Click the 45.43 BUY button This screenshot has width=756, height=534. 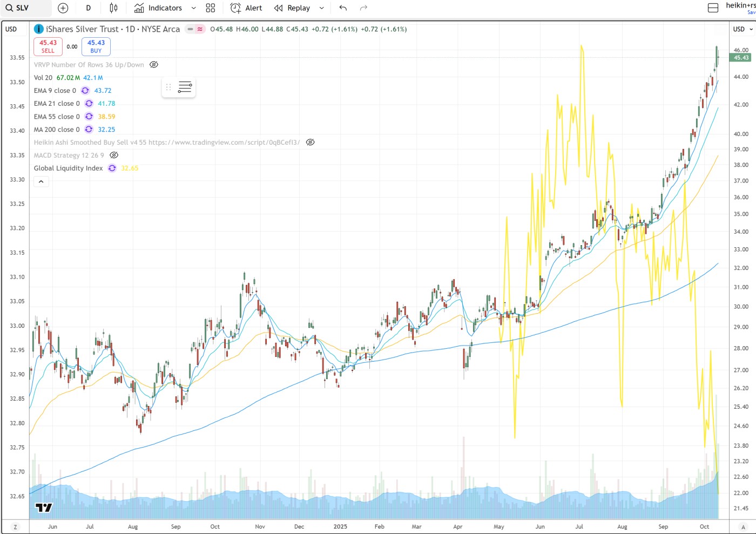pos(96,46)
